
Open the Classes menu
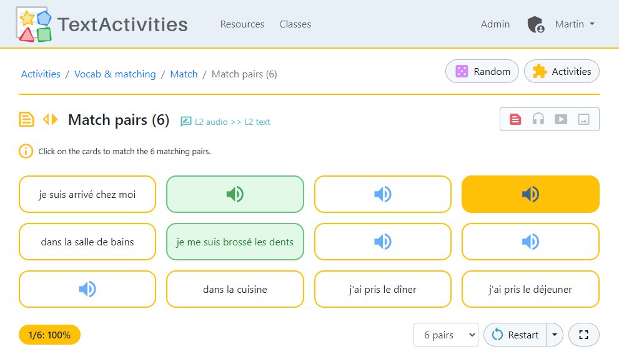(295, 24)
